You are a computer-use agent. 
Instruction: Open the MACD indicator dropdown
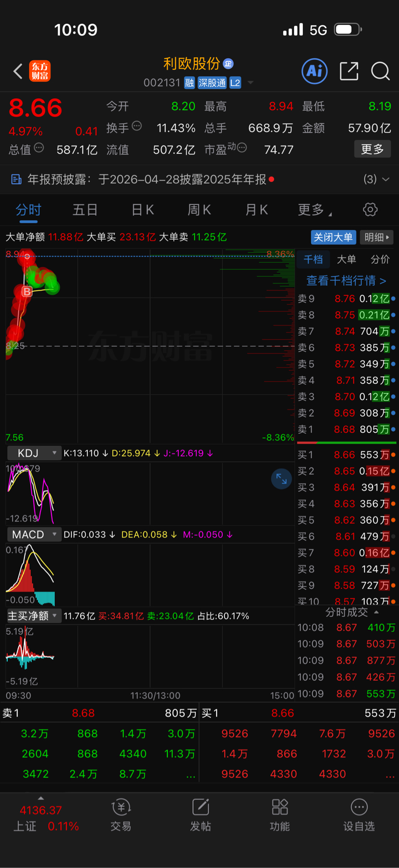(33, 535)
